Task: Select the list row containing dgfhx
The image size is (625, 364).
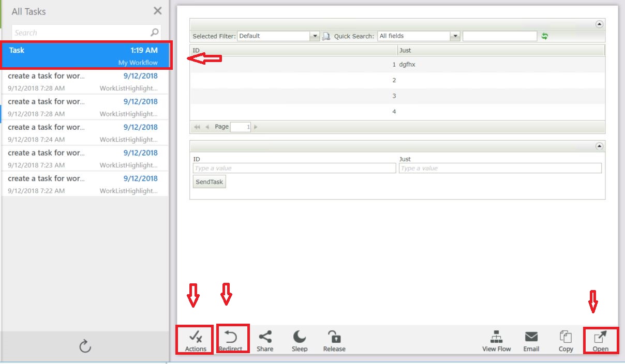Action: point(397,65)
